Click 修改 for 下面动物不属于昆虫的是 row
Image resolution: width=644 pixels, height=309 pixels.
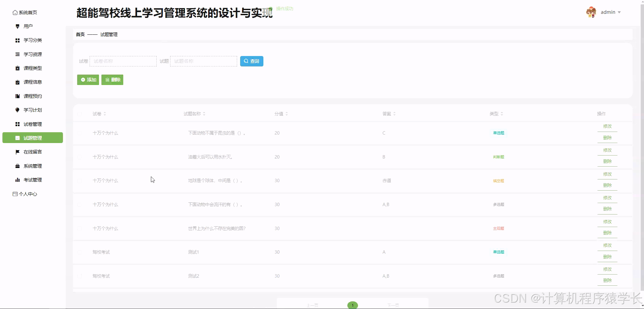click(x=607, y=126)
